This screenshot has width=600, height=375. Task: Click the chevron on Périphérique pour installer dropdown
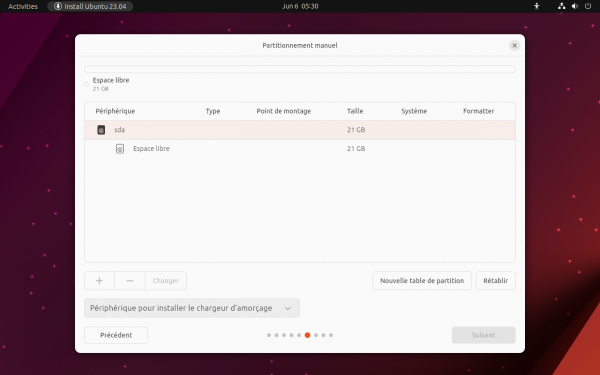(x=288, y=308)
